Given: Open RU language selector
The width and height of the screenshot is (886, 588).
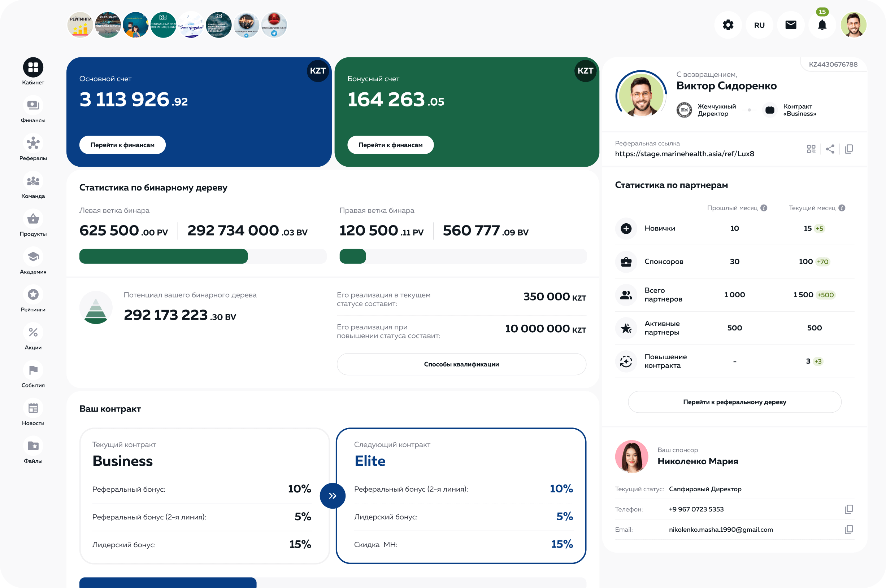Looking at the screenshot, I should (759, 25).
